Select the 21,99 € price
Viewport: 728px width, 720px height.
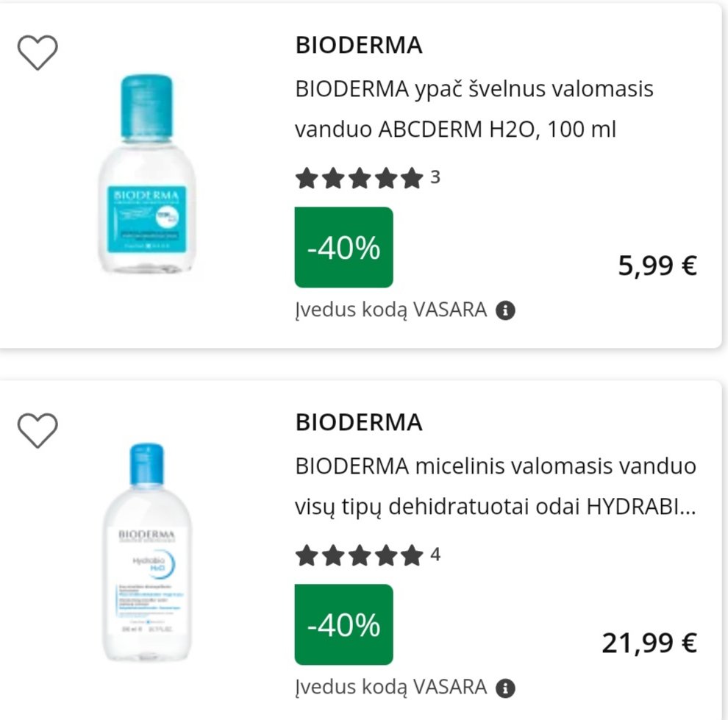click(x=649, y=644)
